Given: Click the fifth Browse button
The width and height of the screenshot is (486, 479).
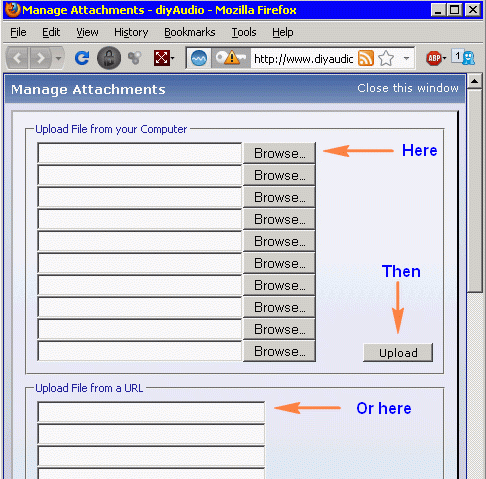Looking at the screenshot, I should tap(279, 241).
